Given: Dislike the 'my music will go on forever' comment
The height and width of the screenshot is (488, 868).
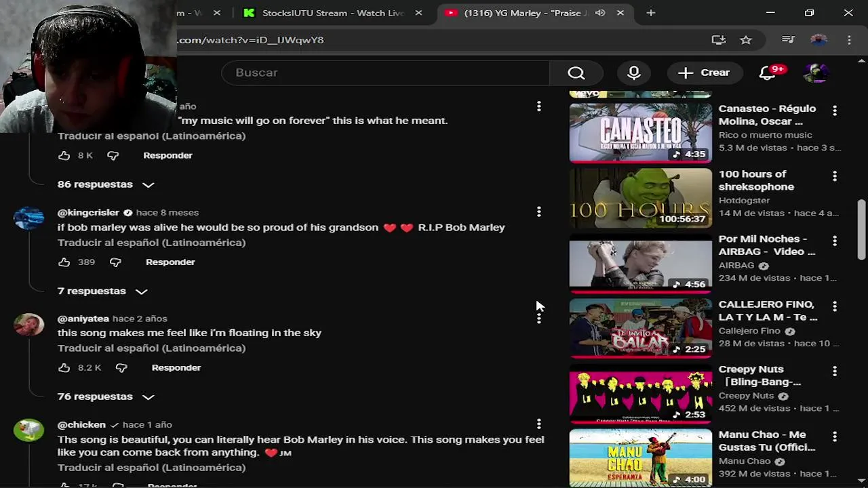Looking at the screenshot, I should pos(113,155).
